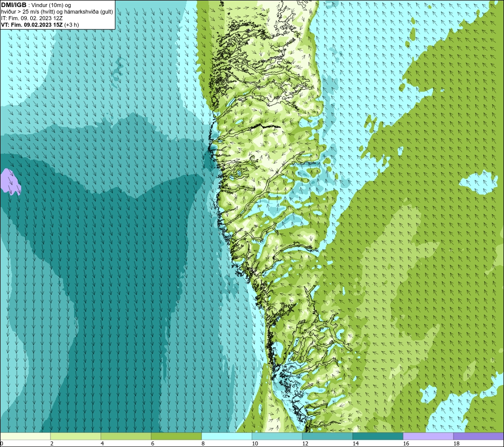Pick the light teal 10–12 legend swatch
The width and height of the screenshot is (504, 447).
(277, 436)
